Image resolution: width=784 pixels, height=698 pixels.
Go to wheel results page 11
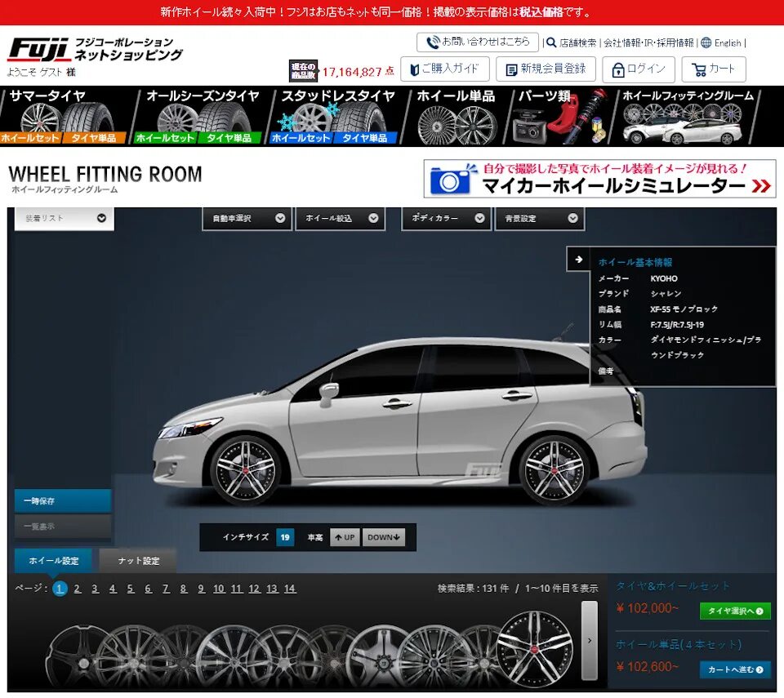pos(237,589)
